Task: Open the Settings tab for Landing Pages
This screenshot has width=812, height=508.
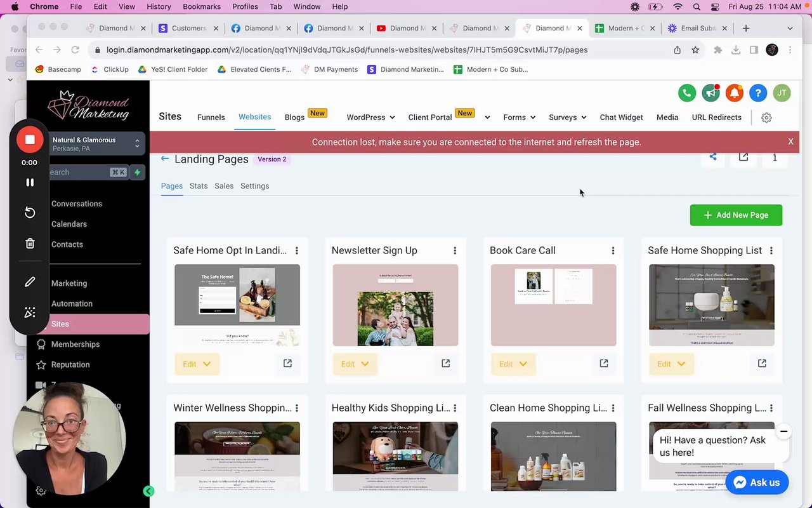Action: [x=255, y=186]
